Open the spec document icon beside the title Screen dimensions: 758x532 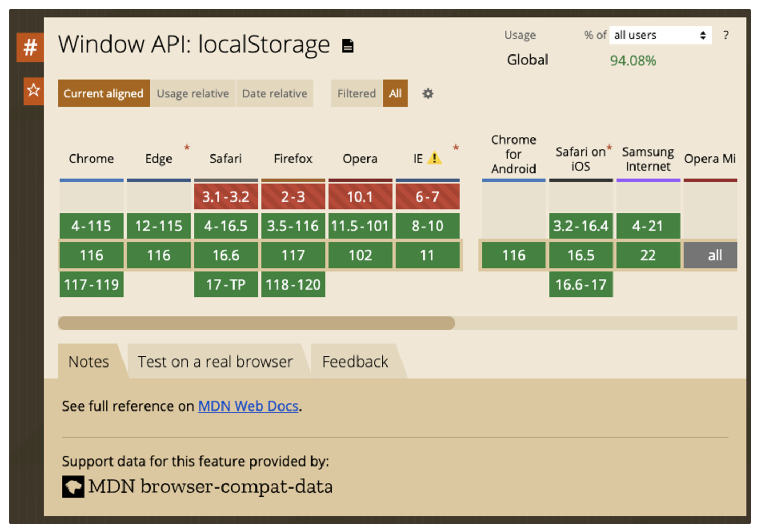pos(348,46)
